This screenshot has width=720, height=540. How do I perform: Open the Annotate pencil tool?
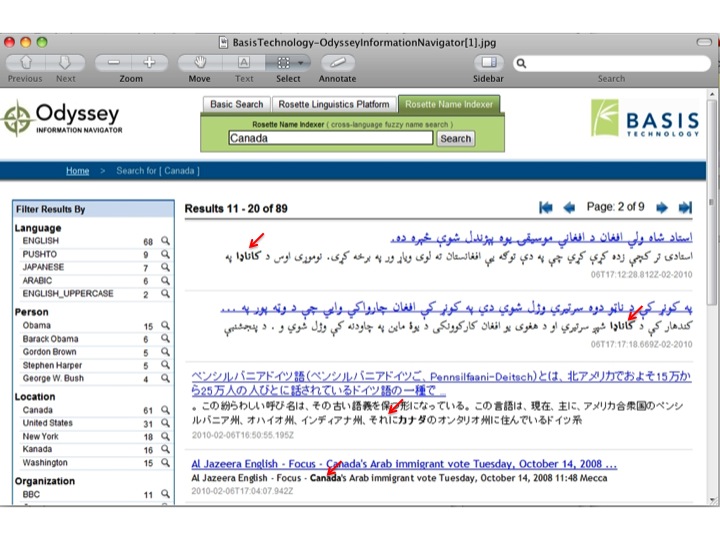(x=338, y=62)
